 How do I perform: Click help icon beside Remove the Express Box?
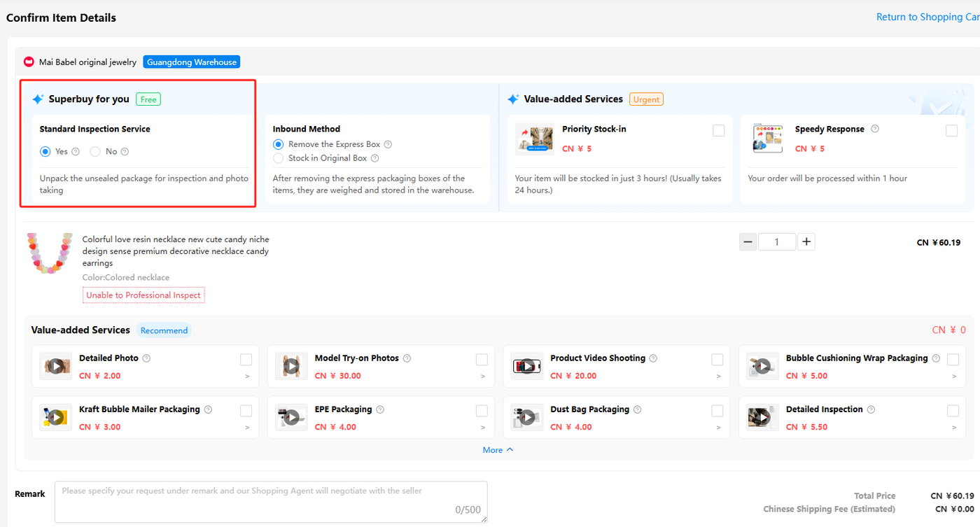pos(388,144)
